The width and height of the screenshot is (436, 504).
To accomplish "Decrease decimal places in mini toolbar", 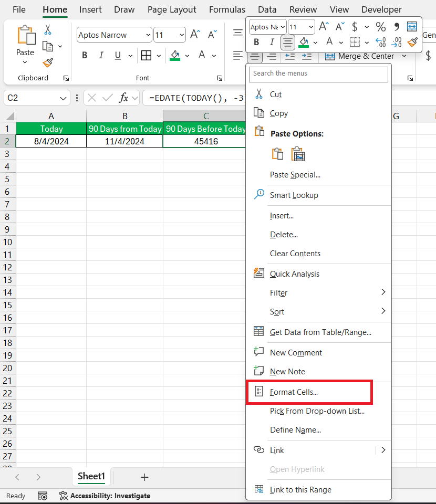I will click(x=397, y=42).
